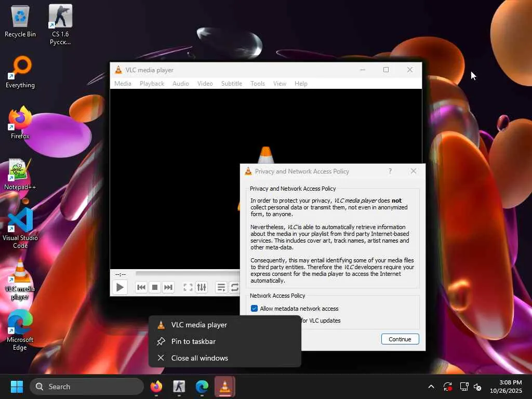The image size is (532, 399).
Task: Open the VLC media player desktop shortcut
Action: click(x=20, y=280)
